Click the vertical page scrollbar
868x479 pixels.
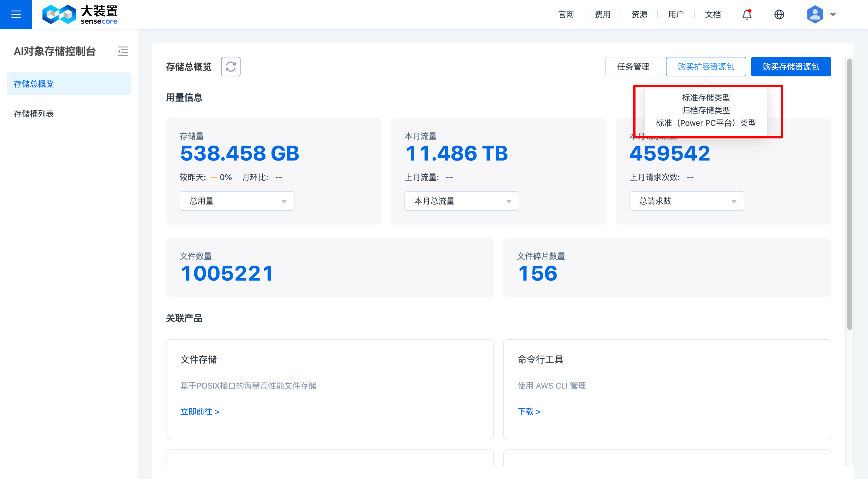pyautogui.click(x=849, y=194)
